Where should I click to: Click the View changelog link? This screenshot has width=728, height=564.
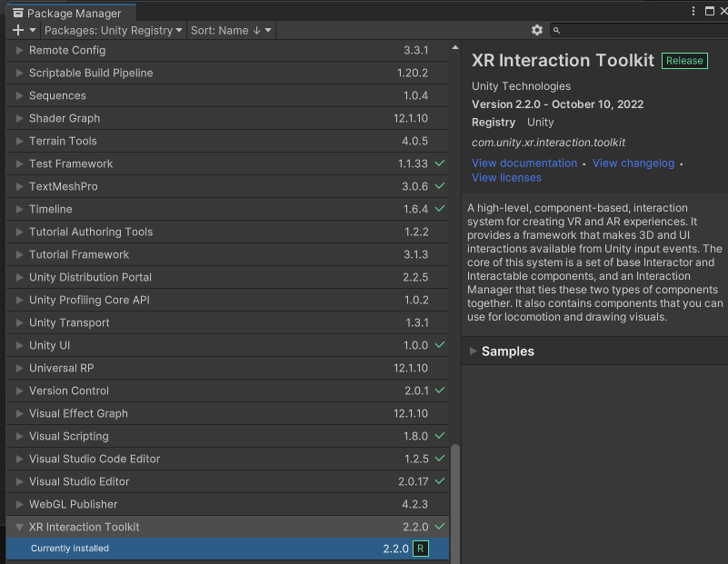coord(633,163)
